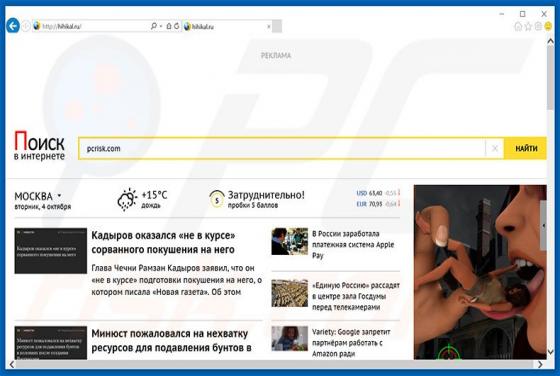Click the horizontal scrollbar left arrow
This screenshot has width=560, height=376.
[x=11, y=364]
